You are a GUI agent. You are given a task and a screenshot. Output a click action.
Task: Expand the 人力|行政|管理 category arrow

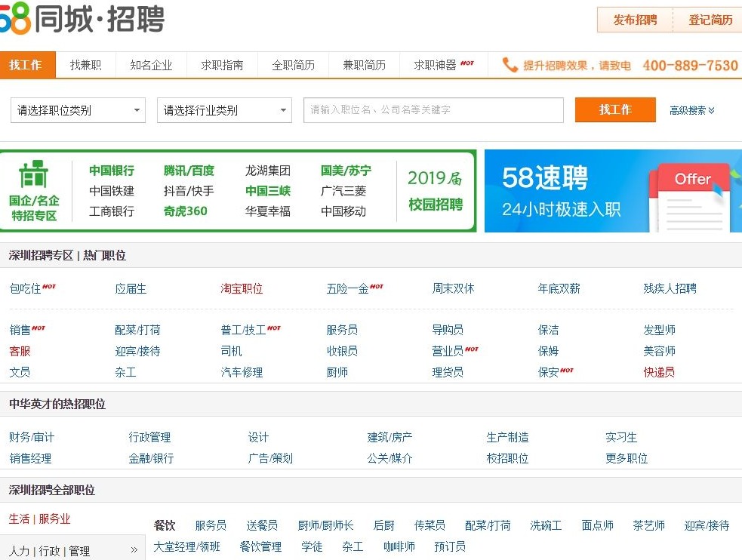coord(134,550)
